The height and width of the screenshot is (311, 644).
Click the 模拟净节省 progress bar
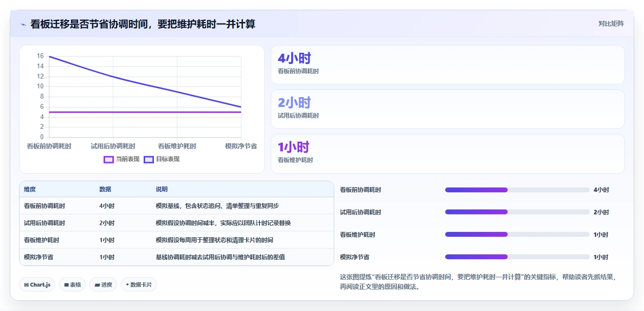pyautogui.click(x=517, y=257)
